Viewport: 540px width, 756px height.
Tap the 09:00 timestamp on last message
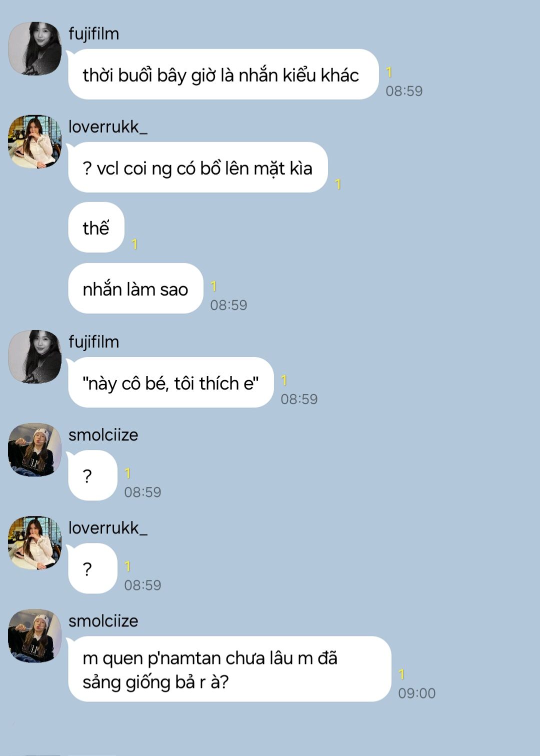click(x=416, y=693)
